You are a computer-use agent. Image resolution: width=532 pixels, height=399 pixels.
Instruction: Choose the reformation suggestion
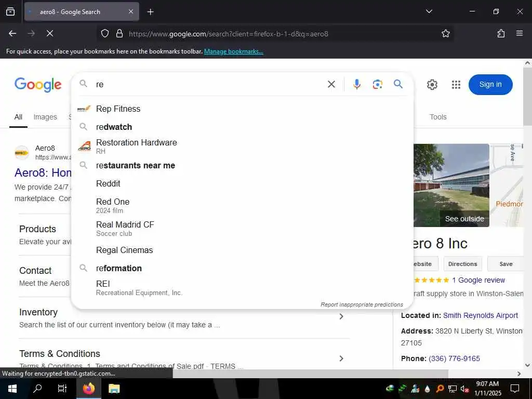[242, 268]
